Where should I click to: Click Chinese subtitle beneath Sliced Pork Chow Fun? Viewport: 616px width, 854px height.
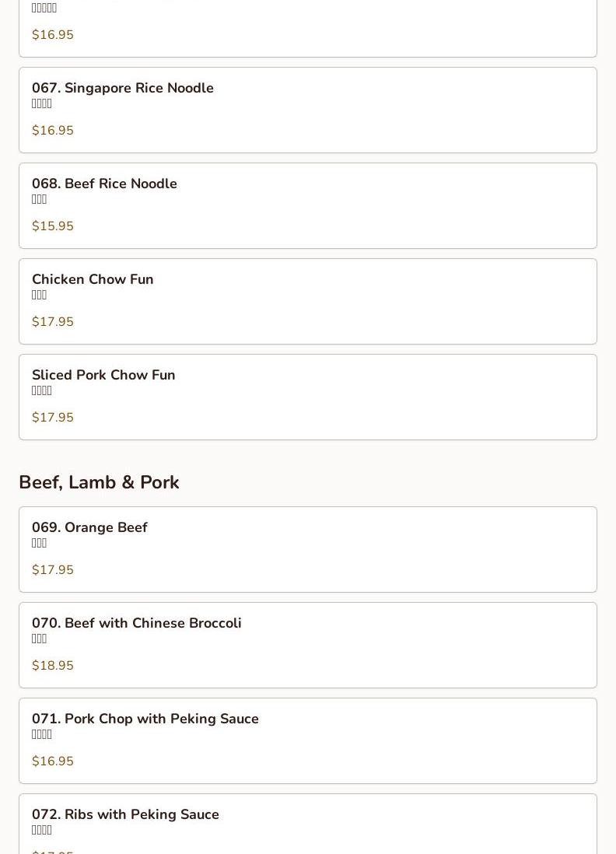click(x=42, y=390)
